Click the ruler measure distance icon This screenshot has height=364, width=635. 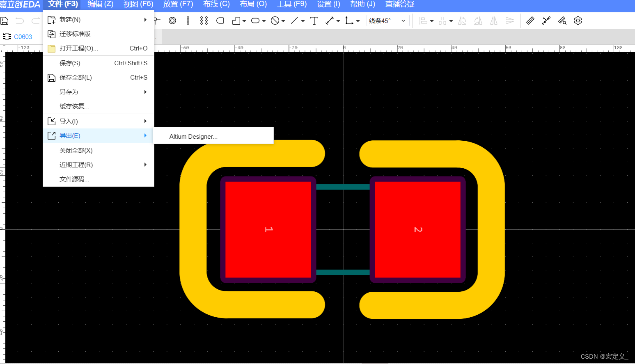click(530, 21)
